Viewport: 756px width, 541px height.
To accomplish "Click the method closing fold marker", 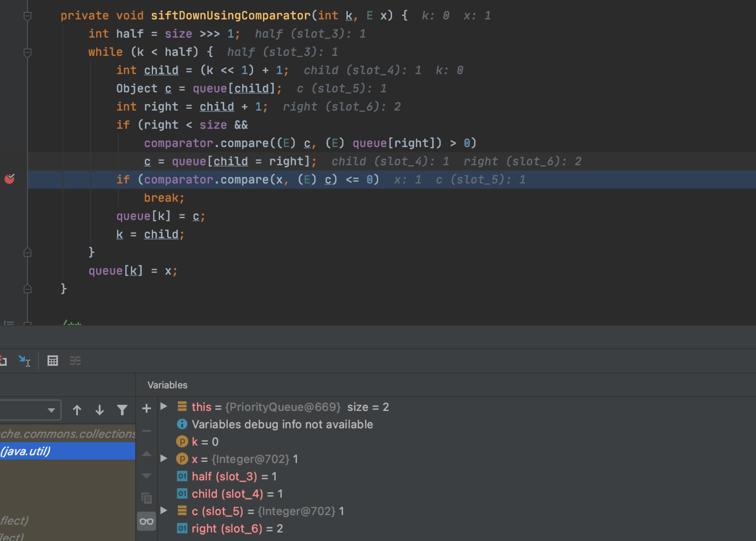I will click(x=28, y=289).
